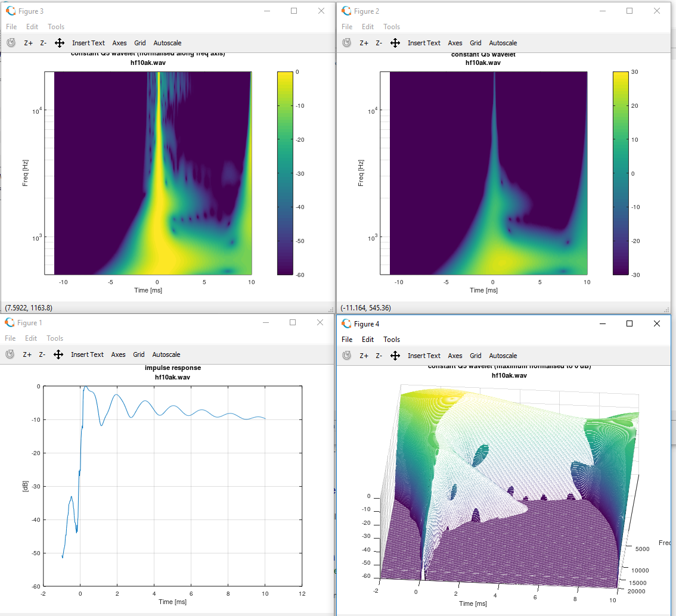Open File menu in Figure 4

[347, 340]
